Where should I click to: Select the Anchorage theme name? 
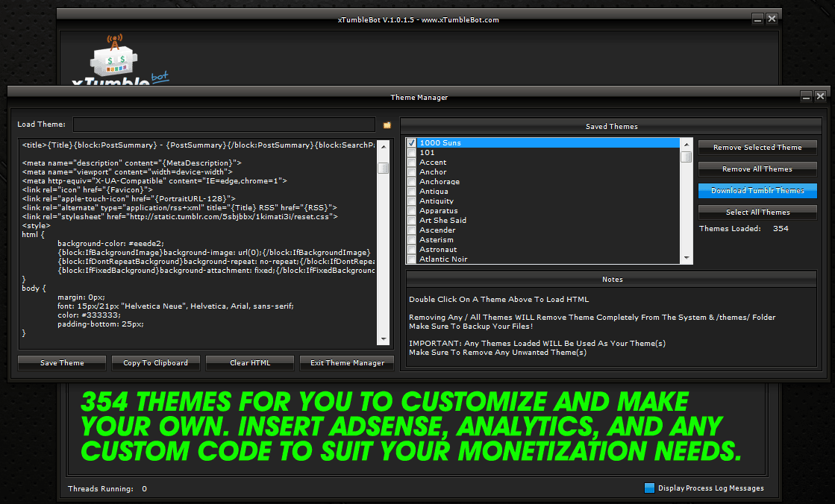[440, 181]
